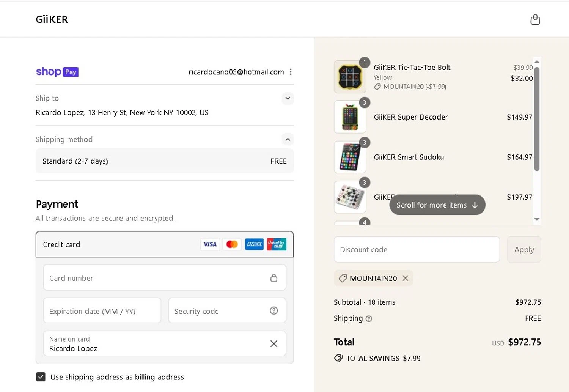Click the order items scrollbar thumb

[x=537, y=119]
